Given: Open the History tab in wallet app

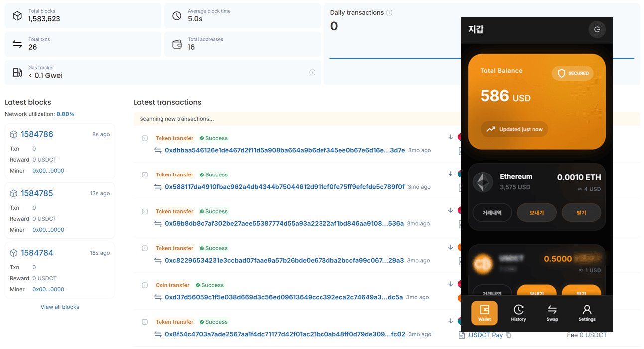Looking at the screenshot, I should coord(518,313).
